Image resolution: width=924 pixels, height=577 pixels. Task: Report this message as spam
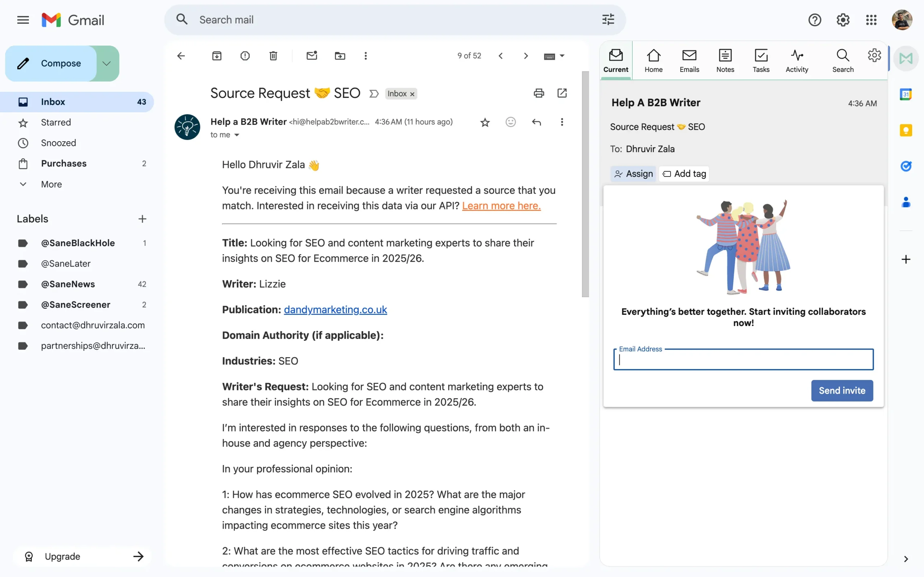pos(245,56)
